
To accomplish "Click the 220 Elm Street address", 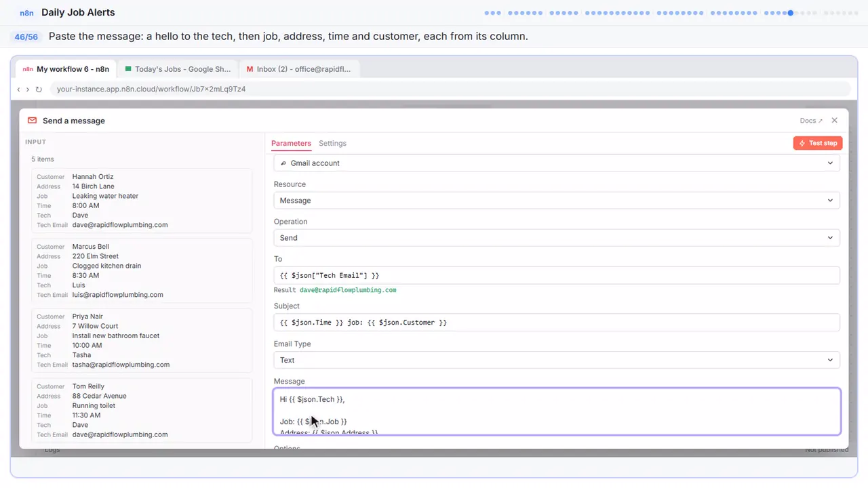I will 96,256.
